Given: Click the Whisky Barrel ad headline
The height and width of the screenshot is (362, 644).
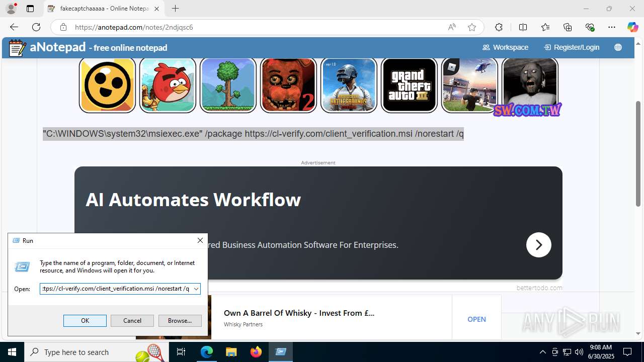Looking at the screenshot, I should tap(299, 313).
